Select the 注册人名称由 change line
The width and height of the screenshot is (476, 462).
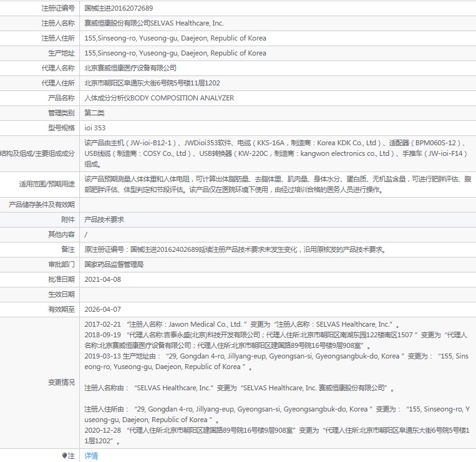tap(239, 388)
